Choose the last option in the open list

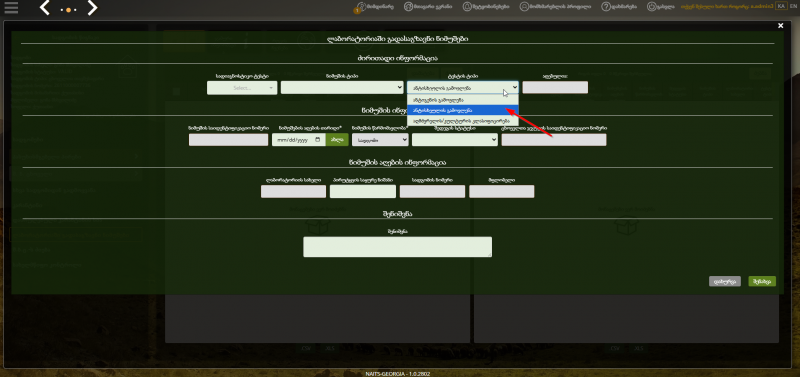coord(463,121)
